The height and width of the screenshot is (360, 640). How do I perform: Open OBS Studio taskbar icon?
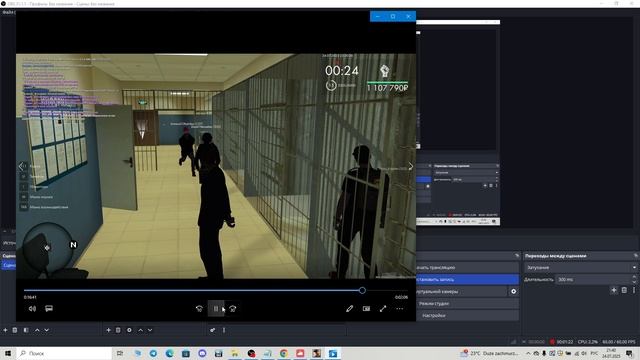tap(251, 353)
